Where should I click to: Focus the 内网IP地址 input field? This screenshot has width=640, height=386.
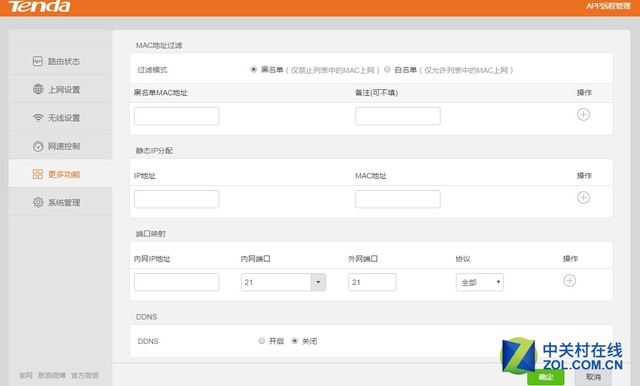(x=176, y=282)
